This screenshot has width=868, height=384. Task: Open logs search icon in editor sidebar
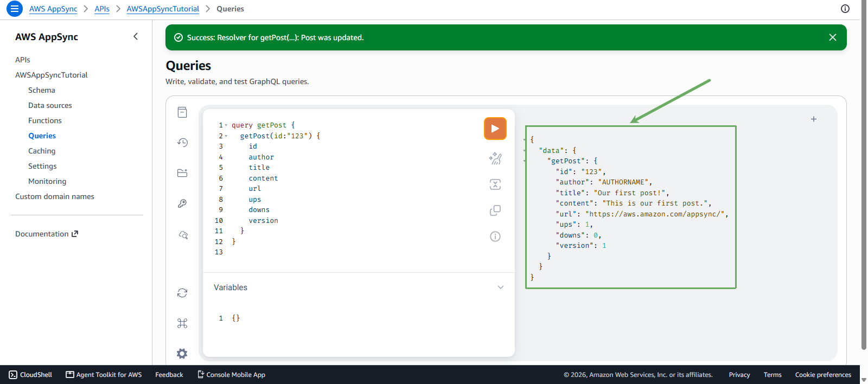click(183, 235)
